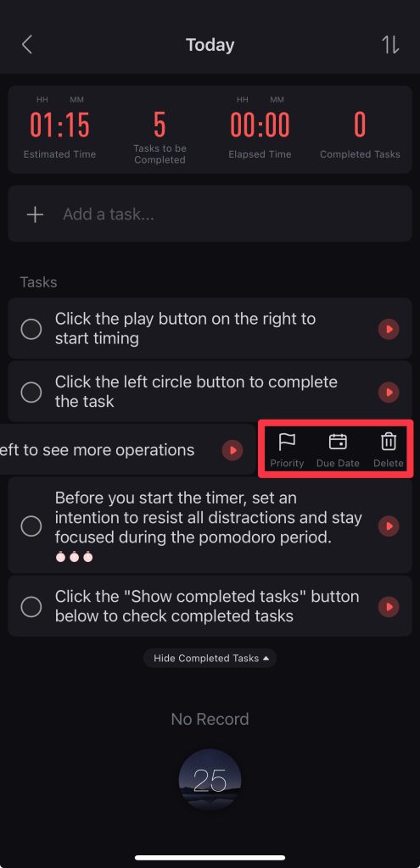Viewport: 420px width, 868px height.
Task: Click the Add a task input field
Action: pyautogui.click(x=210, y=214)
